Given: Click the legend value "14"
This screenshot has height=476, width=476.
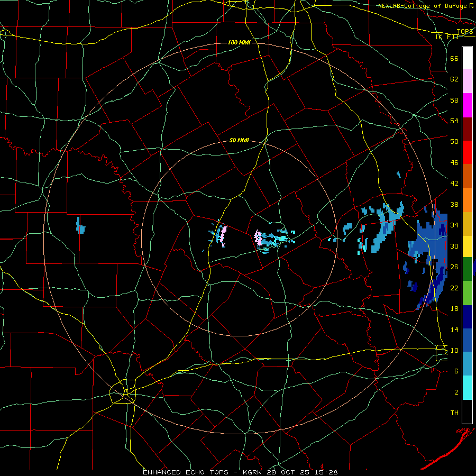Looking at the screenshot, I should point(454,329).
